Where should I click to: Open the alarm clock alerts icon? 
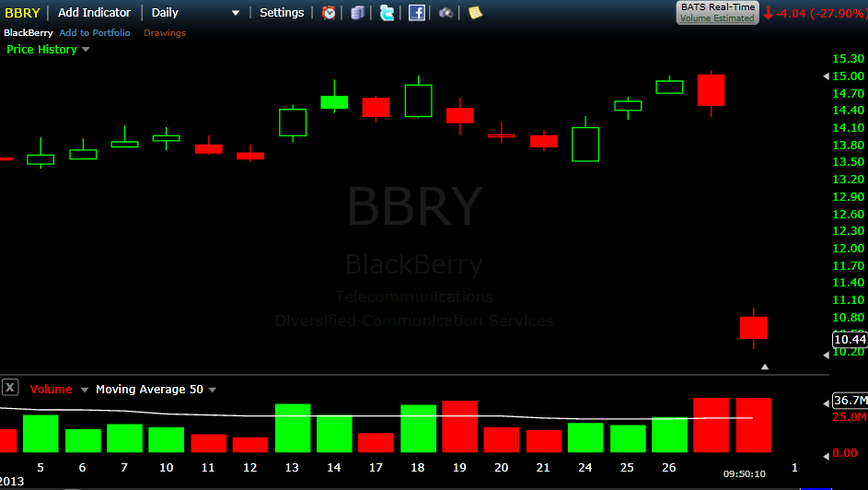tap(329, 12)
